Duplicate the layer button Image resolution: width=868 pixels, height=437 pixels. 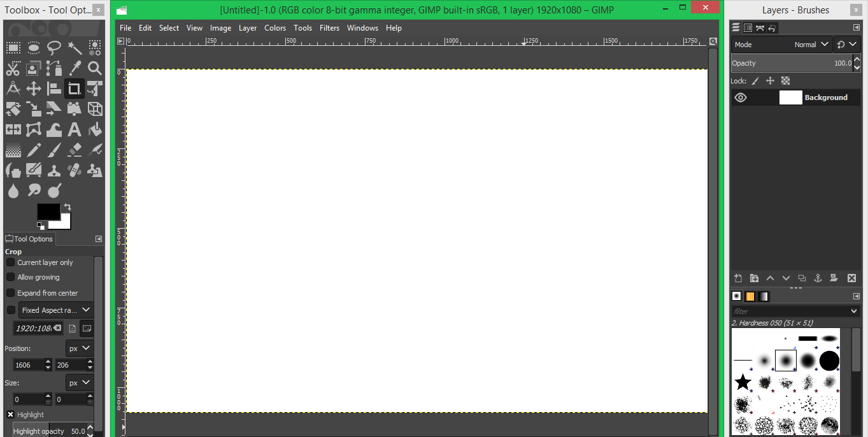pos(802,278)
